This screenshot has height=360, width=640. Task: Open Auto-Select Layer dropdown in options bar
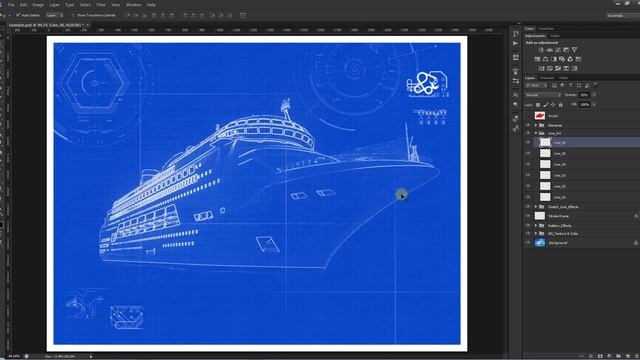point(55,15)
